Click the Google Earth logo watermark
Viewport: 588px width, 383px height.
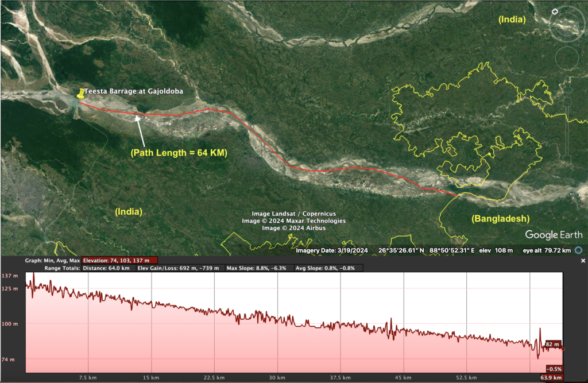click(x=553, y=234)
